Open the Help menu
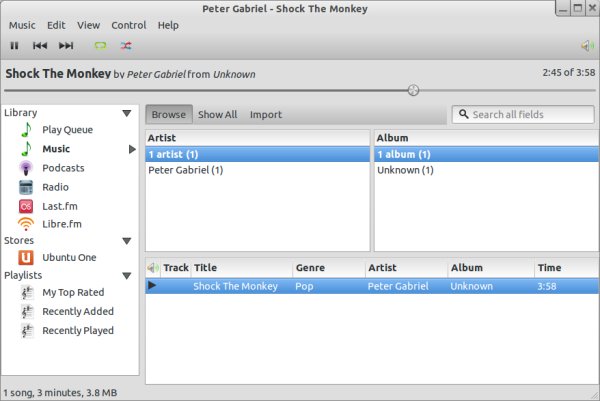Viewport: 600px width, 401px height. click(x=168, y=25)
